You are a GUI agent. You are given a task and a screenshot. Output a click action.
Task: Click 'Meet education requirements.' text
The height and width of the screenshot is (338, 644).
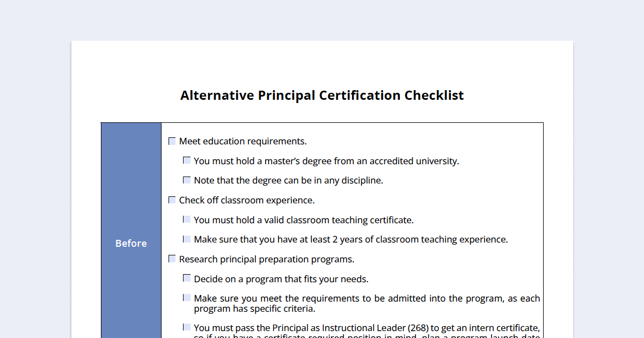click(243, 141)
